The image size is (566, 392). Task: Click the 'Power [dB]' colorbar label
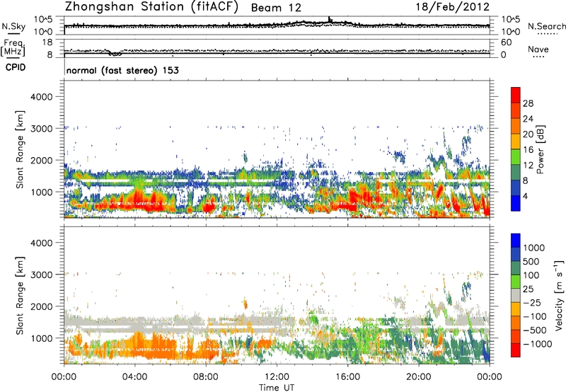point(540,149)
